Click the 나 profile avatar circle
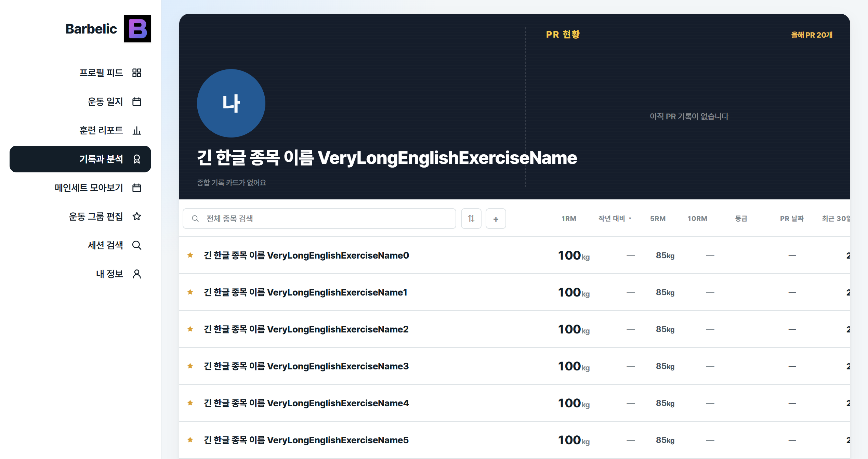868x459 pixels. click(231, 103)
